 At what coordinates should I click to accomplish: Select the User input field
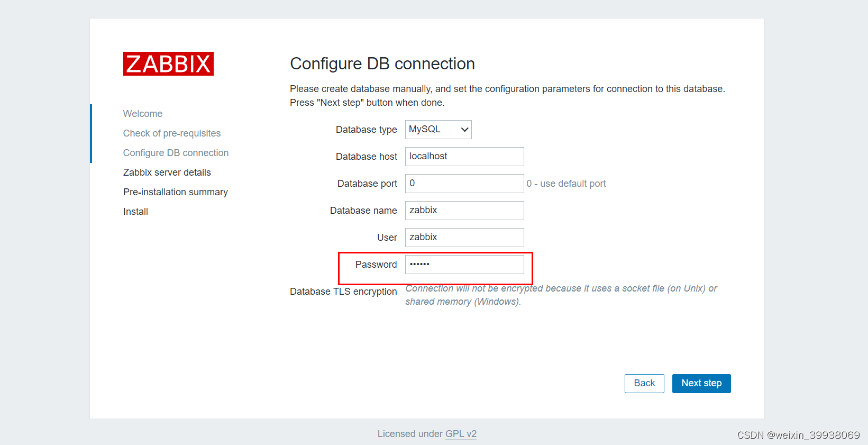coord(464,238)
